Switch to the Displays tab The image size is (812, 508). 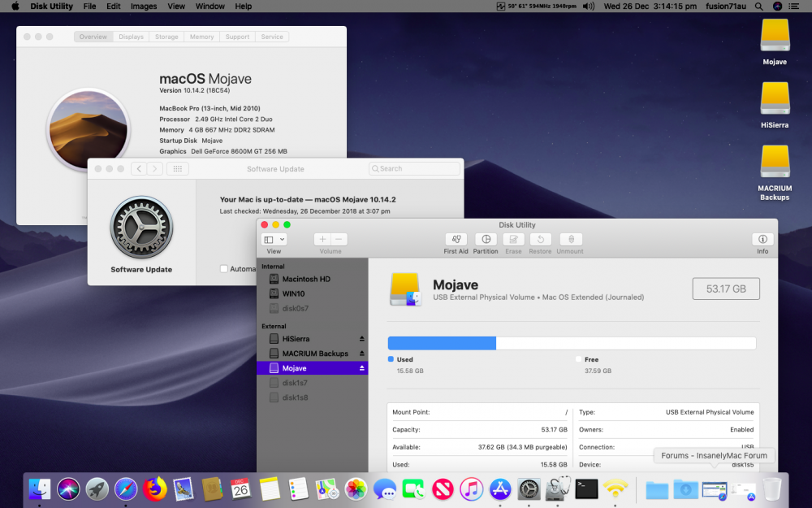(131, 37)
